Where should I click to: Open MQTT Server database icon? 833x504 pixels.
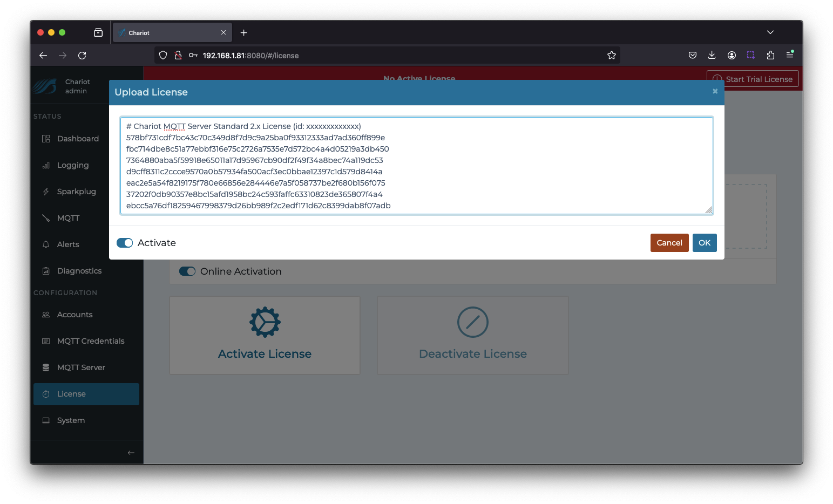[x=46, y=367]
